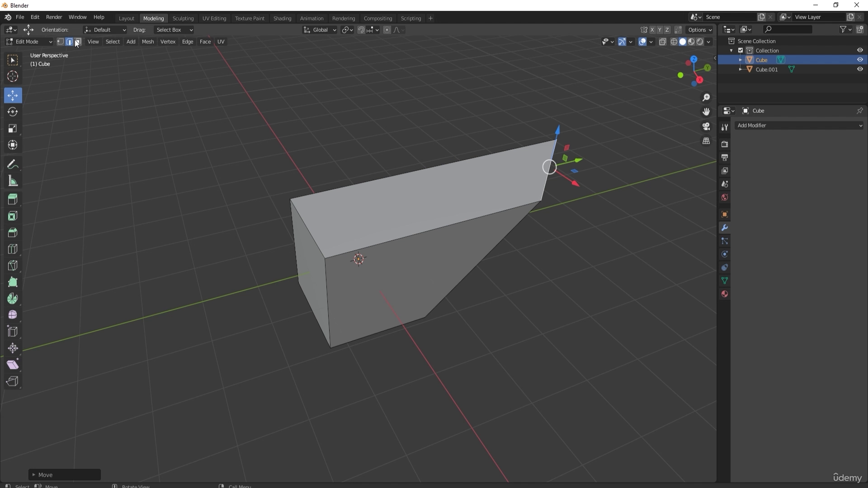This screenshot has width=868, height=488.
Task: Select the Extrude Region tool
Action: [x=13, y=199]
